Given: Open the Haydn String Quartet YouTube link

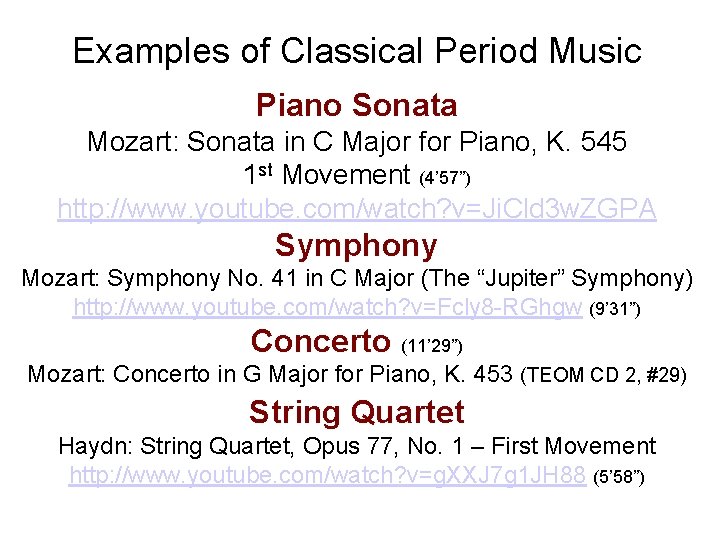Looking at the screenshot, I should [x=327, y=475].
